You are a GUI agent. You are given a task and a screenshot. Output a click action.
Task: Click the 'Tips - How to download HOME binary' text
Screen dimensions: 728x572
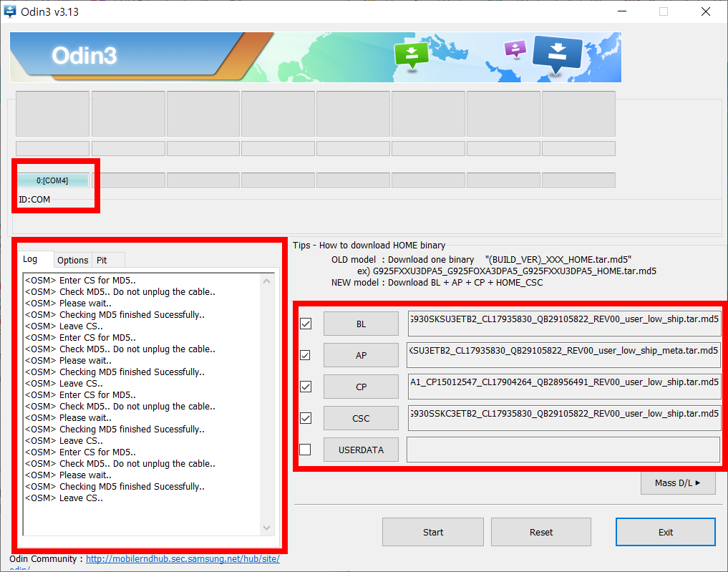pos(369,245)
